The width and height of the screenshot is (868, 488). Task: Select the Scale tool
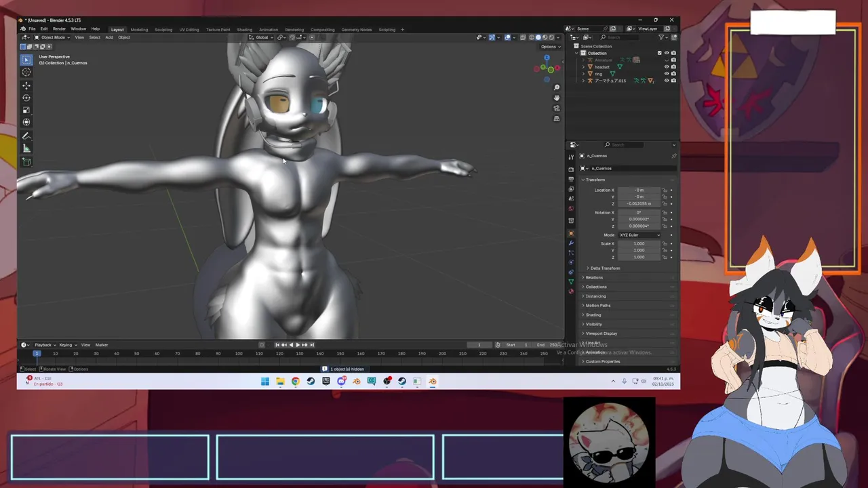tap(26, 110)
